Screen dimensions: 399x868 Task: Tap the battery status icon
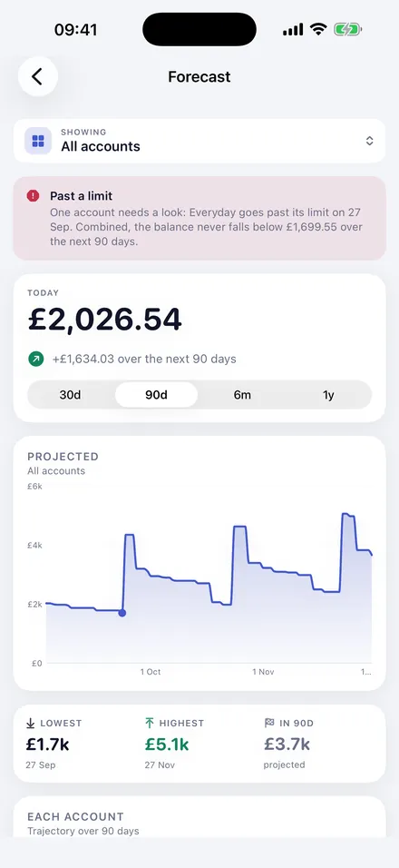pos(347,29)
